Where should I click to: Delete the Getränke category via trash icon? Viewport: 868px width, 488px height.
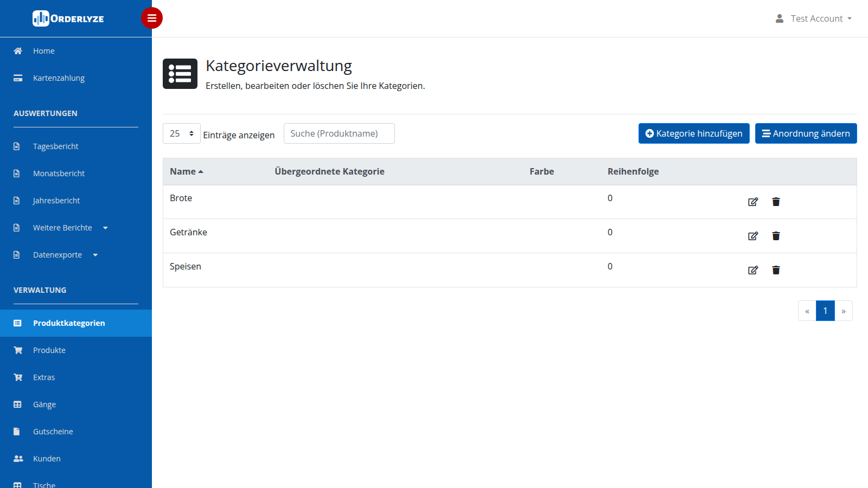(776, 236)
